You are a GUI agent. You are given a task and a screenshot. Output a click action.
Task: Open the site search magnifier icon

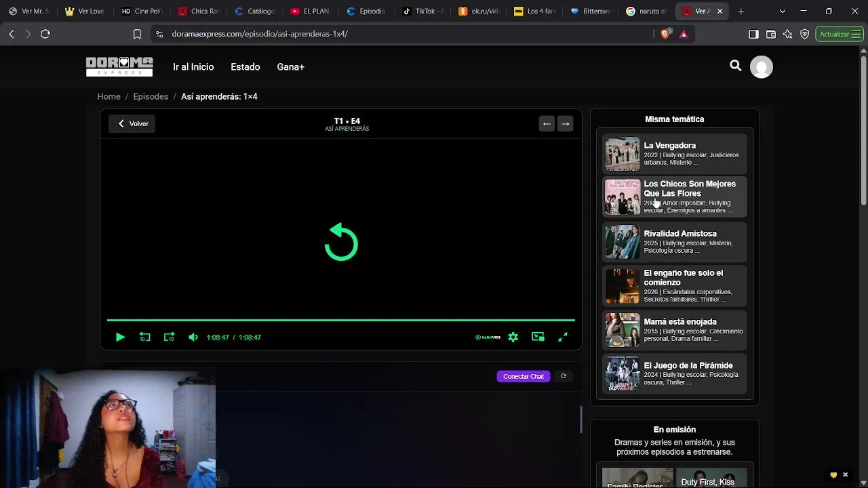tap(736, 66)
